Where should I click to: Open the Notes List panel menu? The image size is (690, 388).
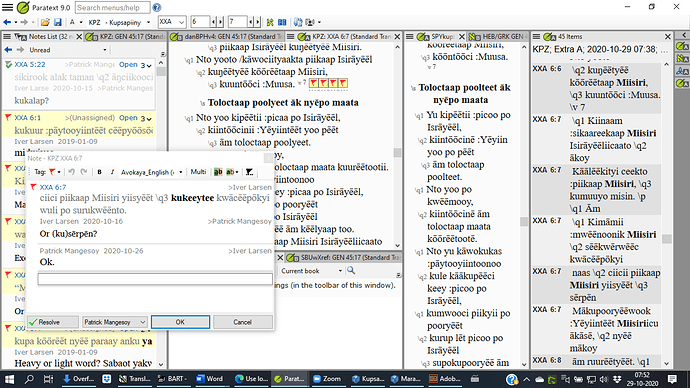(7, 37)
